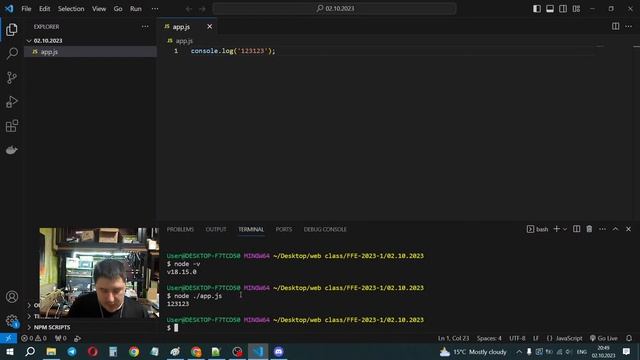Open the Manage gear icon

point(12,321)
